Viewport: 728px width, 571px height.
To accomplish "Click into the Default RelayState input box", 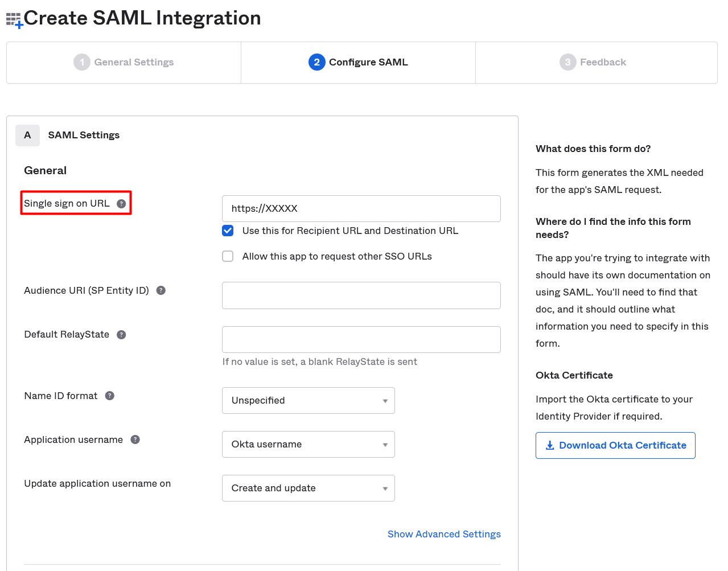I will pyautogui.click(x=361, y=340).
